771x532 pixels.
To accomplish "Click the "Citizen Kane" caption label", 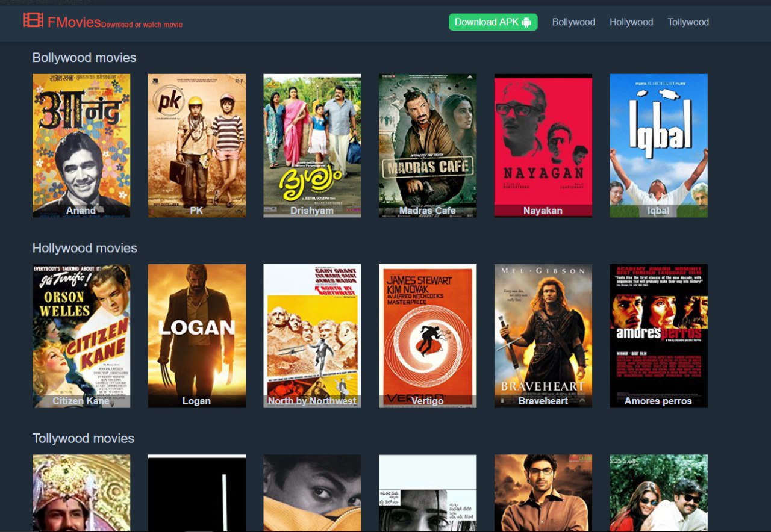I will click(81, 401).
